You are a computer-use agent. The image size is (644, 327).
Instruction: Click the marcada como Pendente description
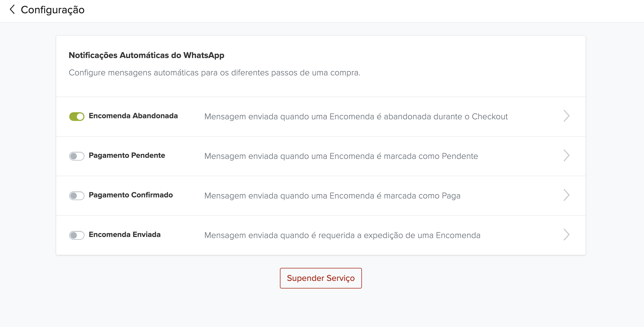(x=341, y=156)
